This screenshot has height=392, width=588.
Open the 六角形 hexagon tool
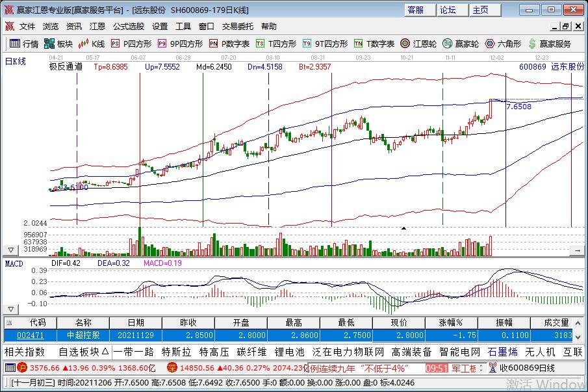pos(503,44)
